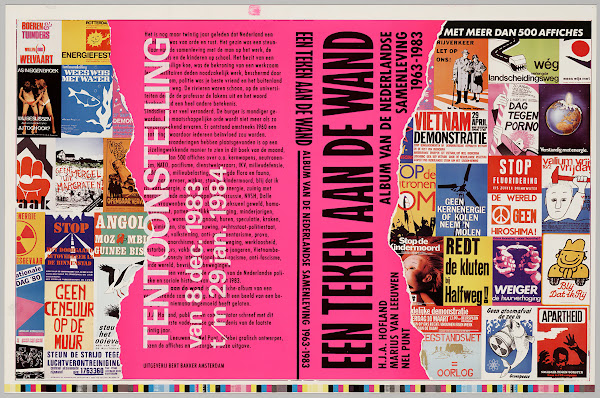Click the author name 'H.J.A. HOFLAND'
This screenshot has width=600, height=398.
pyautogui.click(x=383, y=334)
